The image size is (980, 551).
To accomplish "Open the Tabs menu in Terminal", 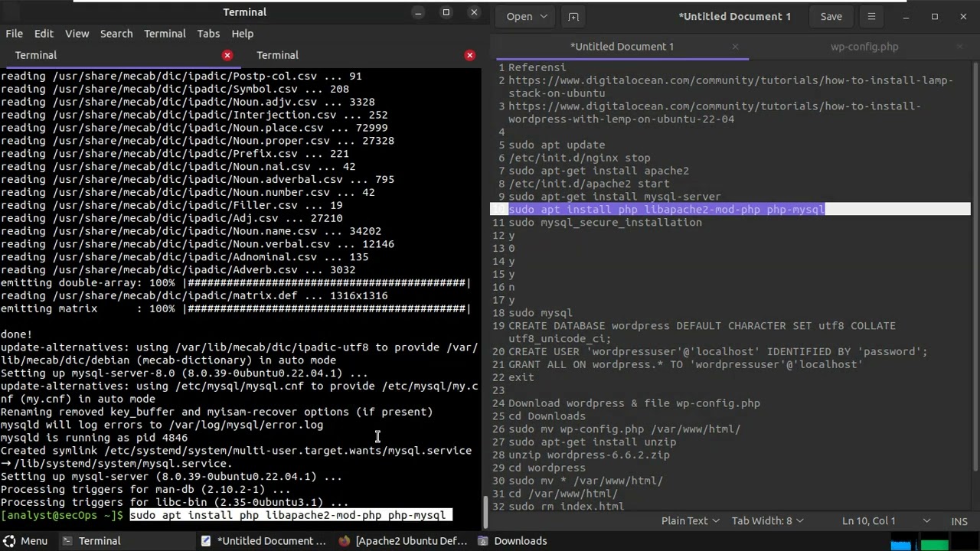I will (208, 34).
